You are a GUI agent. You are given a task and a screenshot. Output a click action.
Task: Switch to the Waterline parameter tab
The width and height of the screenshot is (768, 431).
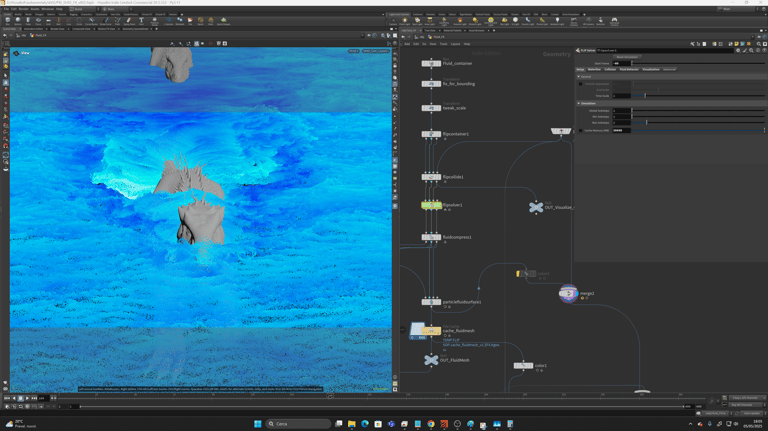[x=594, y=70]
